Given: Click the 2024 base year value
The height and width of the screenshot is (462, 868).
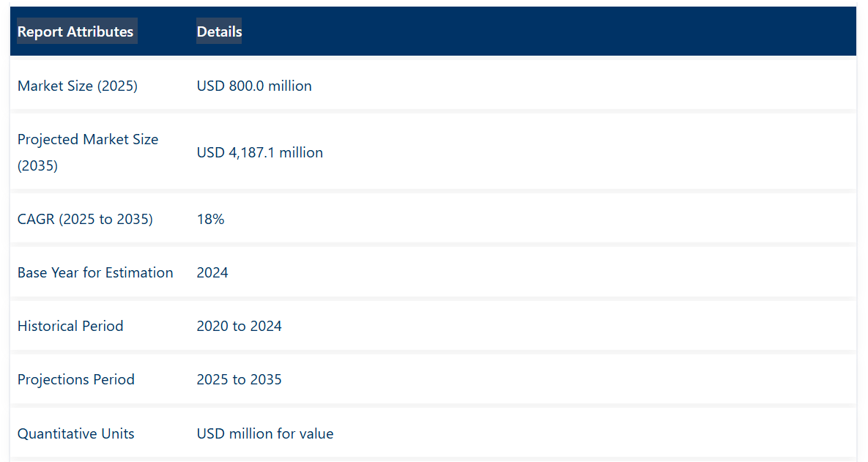Looking at the screenshot, I should pos(212,272).
